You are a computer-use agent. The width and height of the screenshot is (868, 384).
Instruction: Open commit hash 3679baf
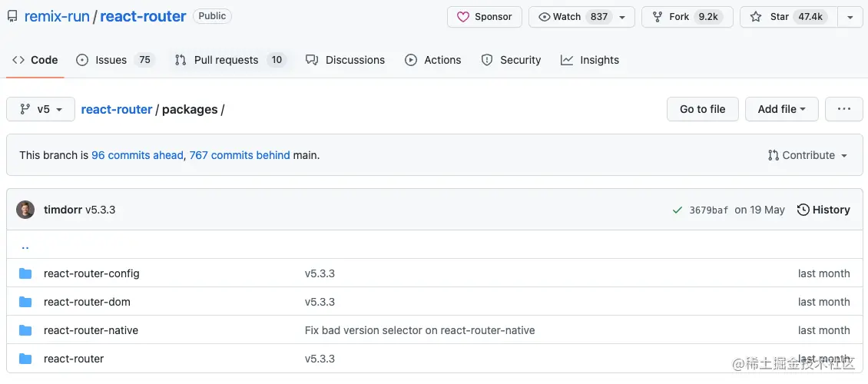click(x=708, y=210)
